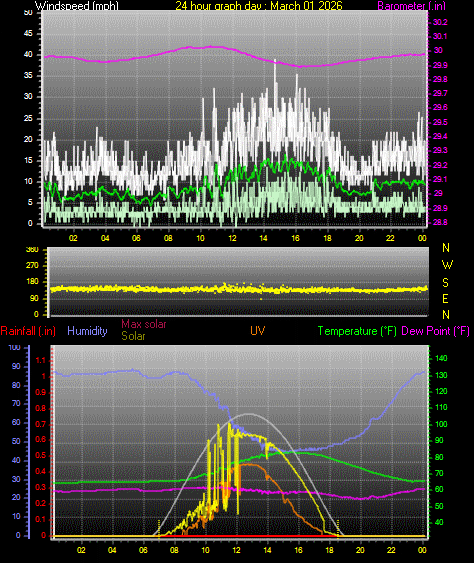This screenshot has width=474, height=563.
Task: Click the 5 mph windspeed axis value
Action: pos(30,202)
